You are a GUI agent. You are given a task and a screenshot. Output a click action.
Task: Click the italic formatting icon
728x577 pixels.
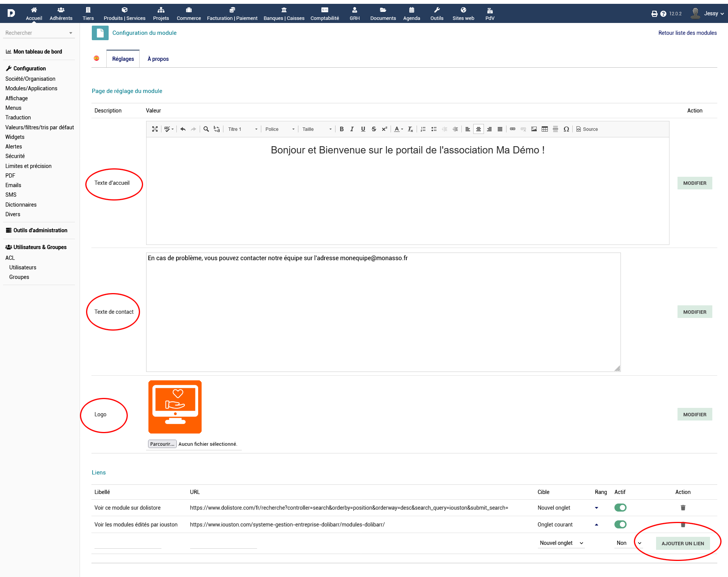352,129
